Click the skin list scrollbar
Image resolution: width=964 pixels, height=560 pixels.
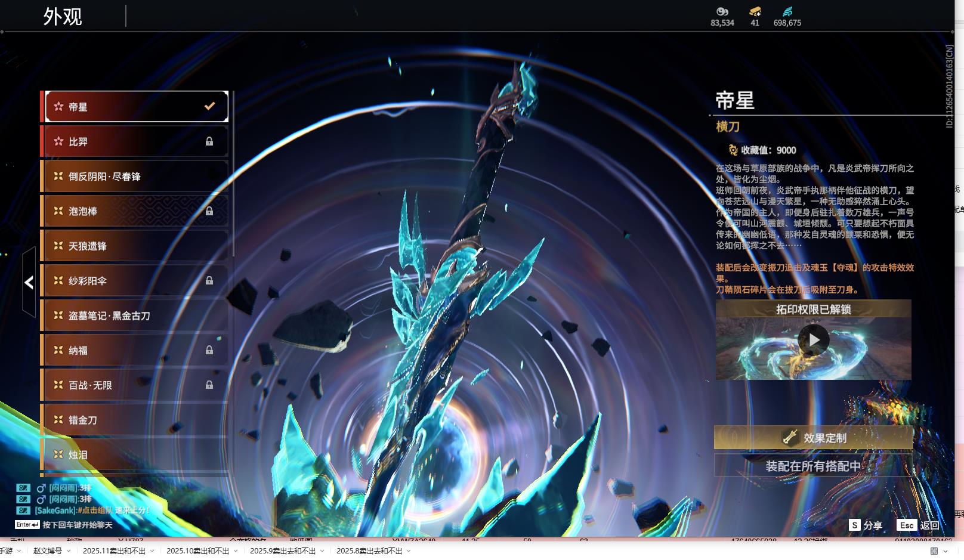pyautogui.click(x=233, y=173)
